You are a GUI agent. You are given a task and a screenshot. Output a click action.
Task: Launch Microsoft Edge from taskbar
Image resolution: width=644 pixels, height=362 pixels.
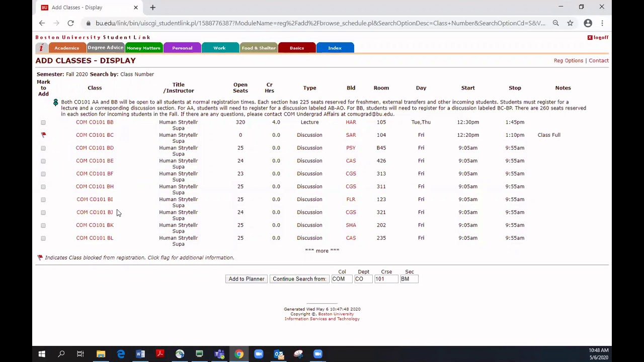pos(121,354)
